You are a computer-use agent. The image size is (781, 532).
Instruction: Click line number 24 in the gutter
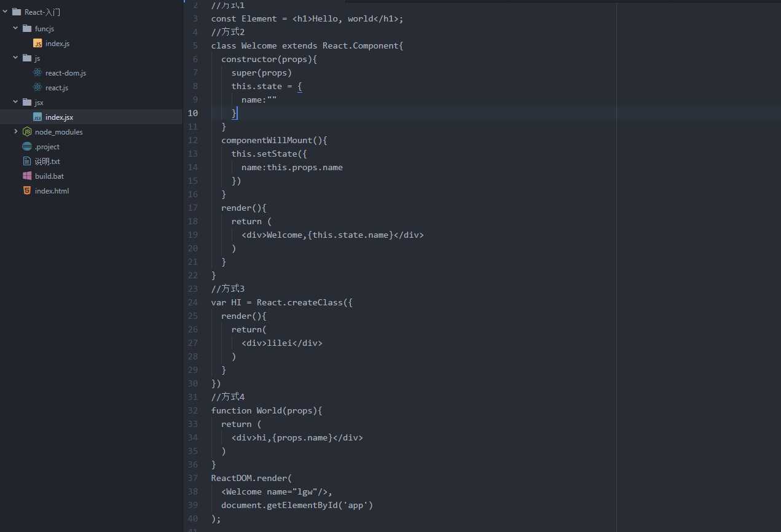point(192,302)
